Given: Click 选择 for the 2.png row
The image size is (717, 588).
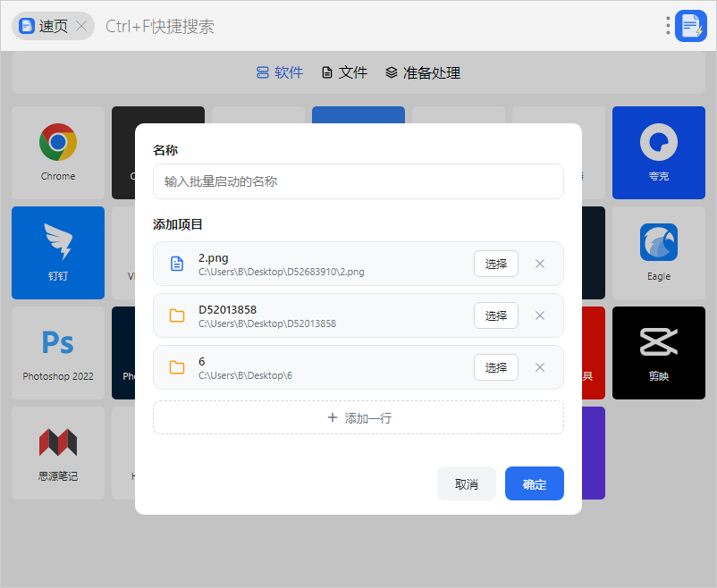Looking at the screenshot, I should [495, 264].
